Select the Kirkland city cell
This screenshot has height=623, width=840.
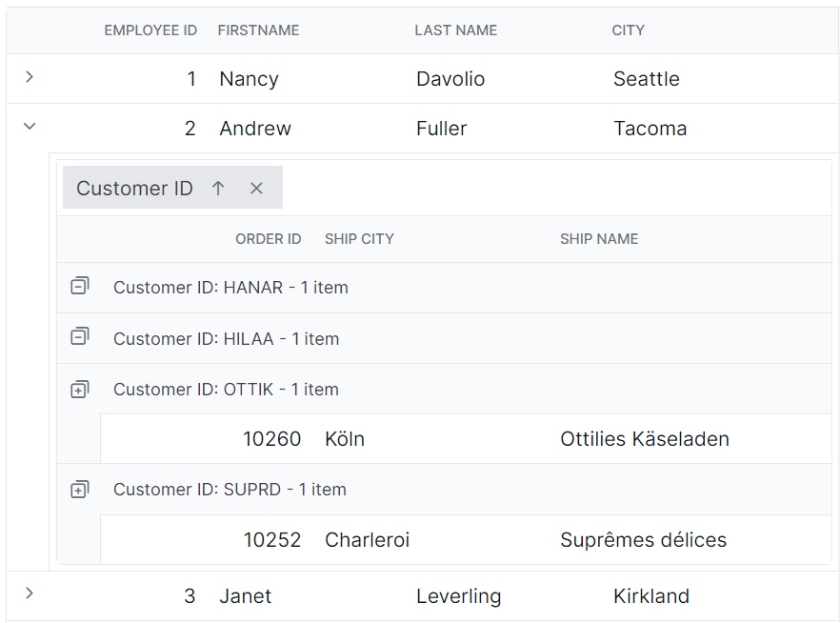tap(651, 596)
